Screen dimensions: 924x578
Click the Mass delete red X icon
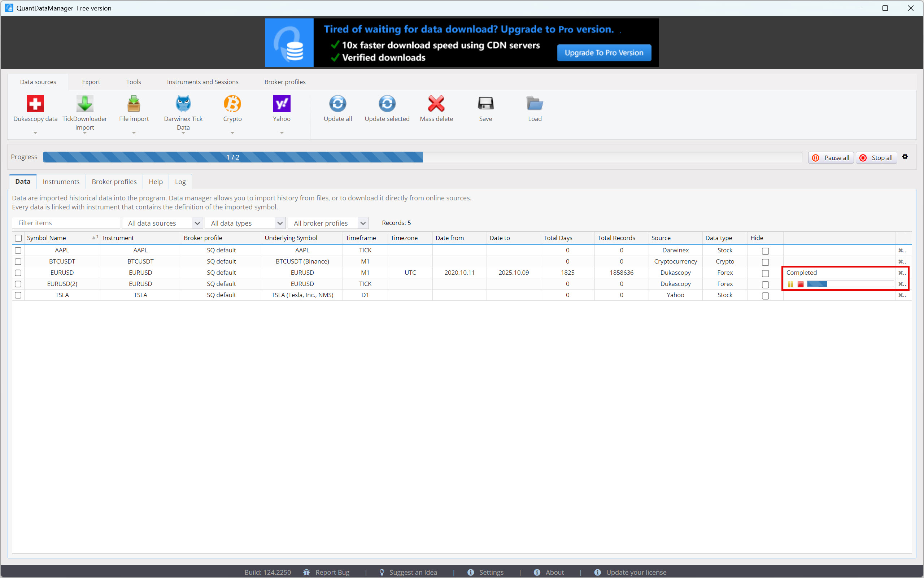(436, 104)
